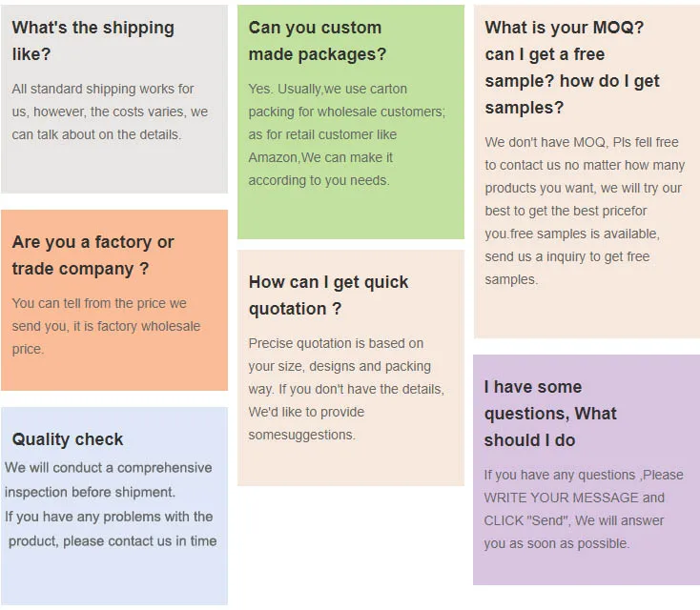This screenshot has width=700, height=610.
Task: Click the CLICK "Send" text line
Action: point(574,520)
